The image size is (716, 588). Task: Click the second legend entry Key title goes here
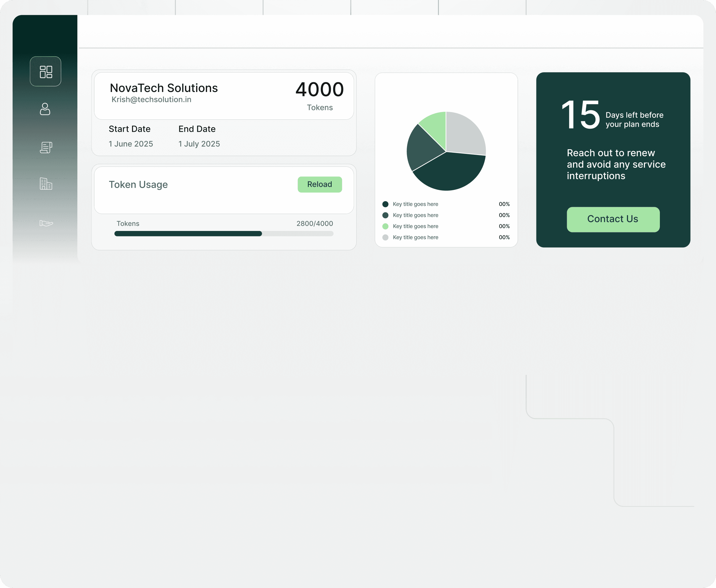[415, 215]
